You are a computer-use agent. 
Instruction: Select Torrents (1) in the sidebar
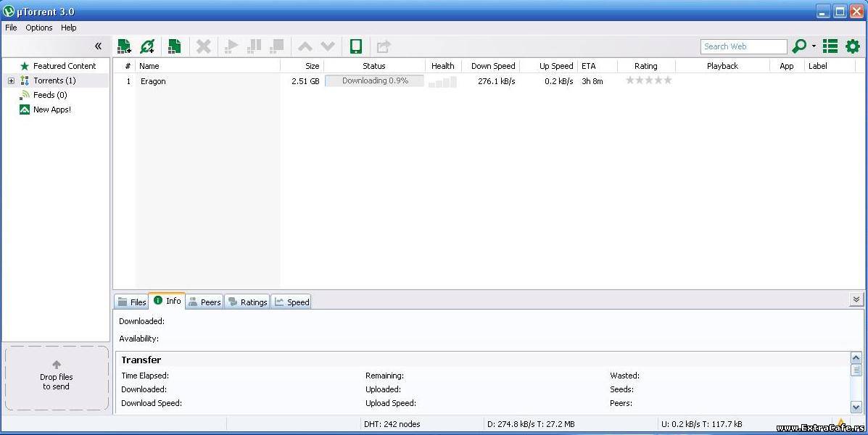coord(54,80)
